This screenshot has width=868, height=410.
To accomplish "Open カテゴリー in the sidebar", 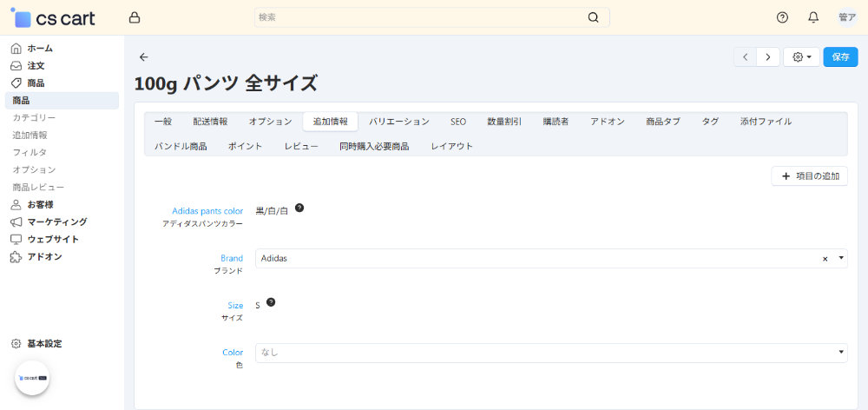I will [34, 117].
